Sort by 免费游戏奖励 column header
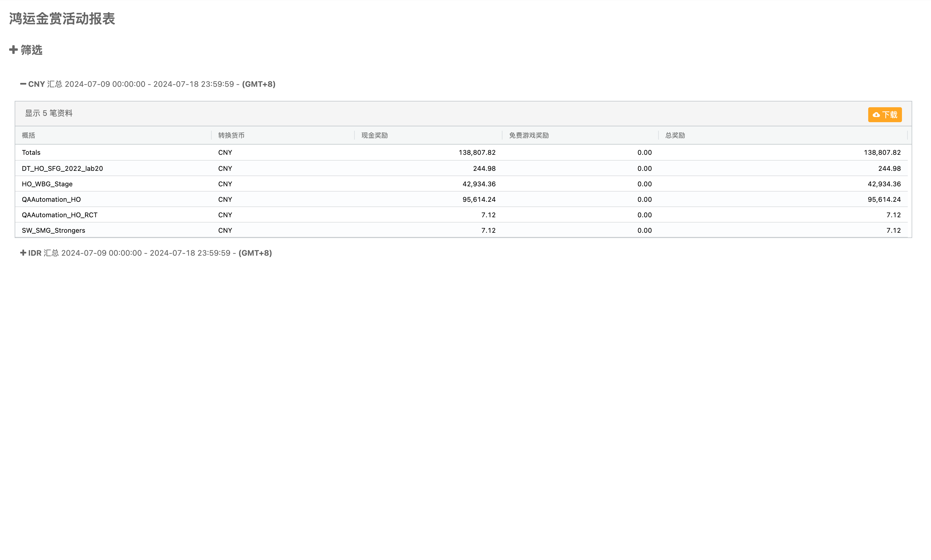Viewport: 931px width, 560px height. (529, 135)
